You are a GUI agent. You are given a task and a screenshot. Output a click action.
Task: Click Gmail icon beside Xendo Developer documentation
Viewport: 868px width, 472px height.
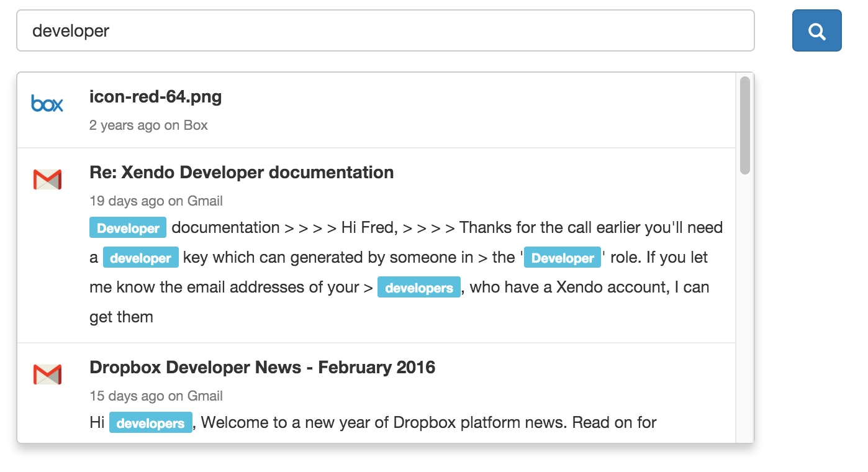pyautogui.click(x=47, y=179)
